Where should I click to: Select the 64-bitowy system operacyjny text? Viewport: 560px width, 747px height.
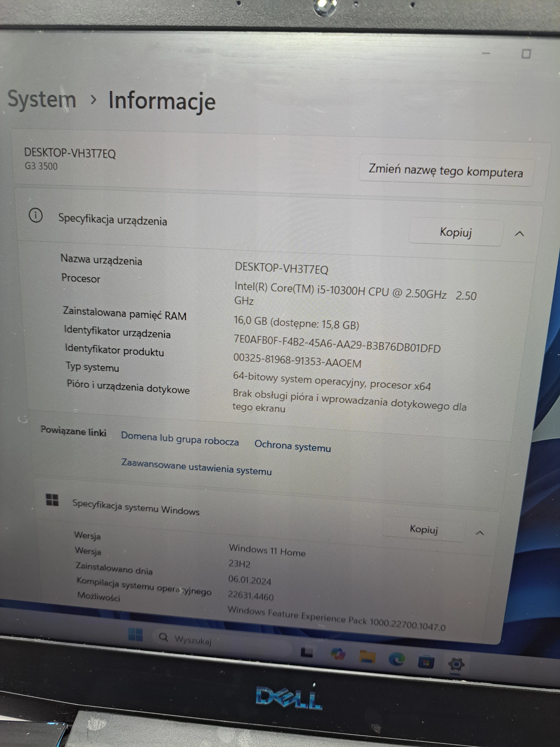point(332,381)
